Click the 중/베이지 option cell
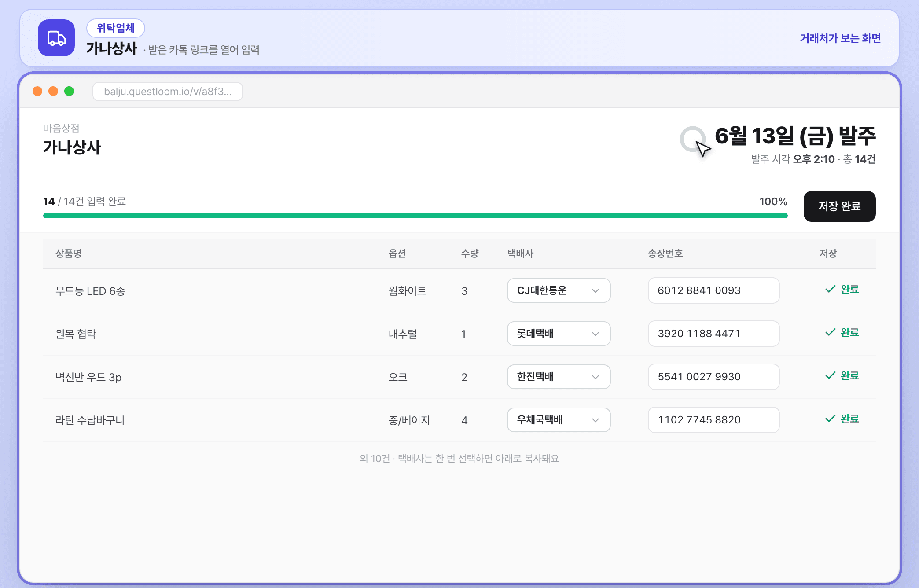Image resolution: width=919 pixels, height=588 pixels. (409, 420)
